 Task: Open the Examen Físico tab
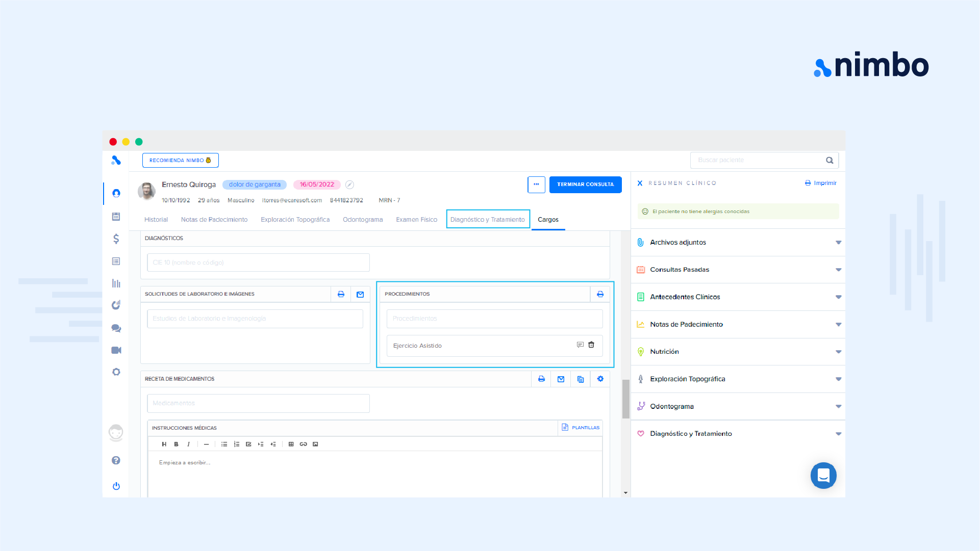pyautogui.click(x=416, y=220)
